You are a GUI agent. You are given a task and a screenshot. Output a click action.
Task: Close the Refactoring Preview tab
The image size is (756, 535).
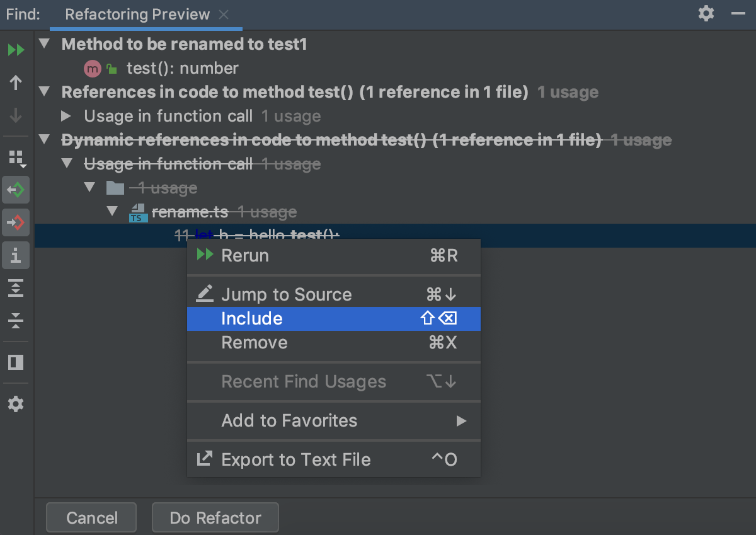click(x=224, y=14)
